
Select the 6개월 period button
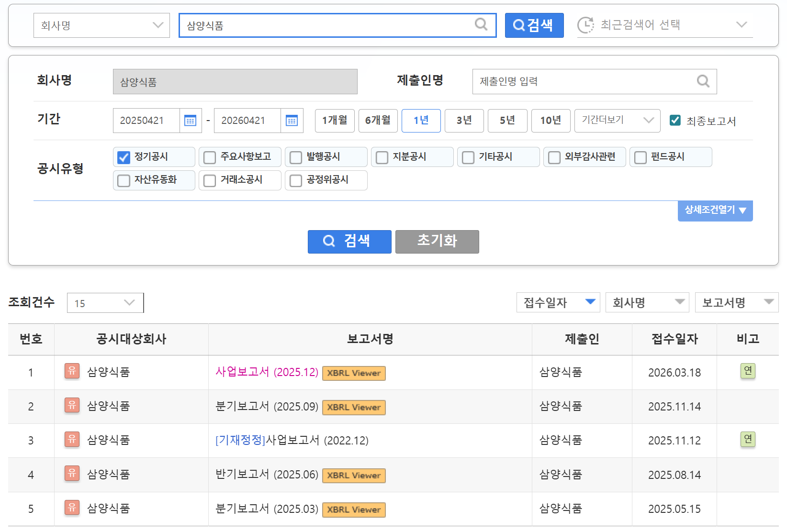pos(378,121)
